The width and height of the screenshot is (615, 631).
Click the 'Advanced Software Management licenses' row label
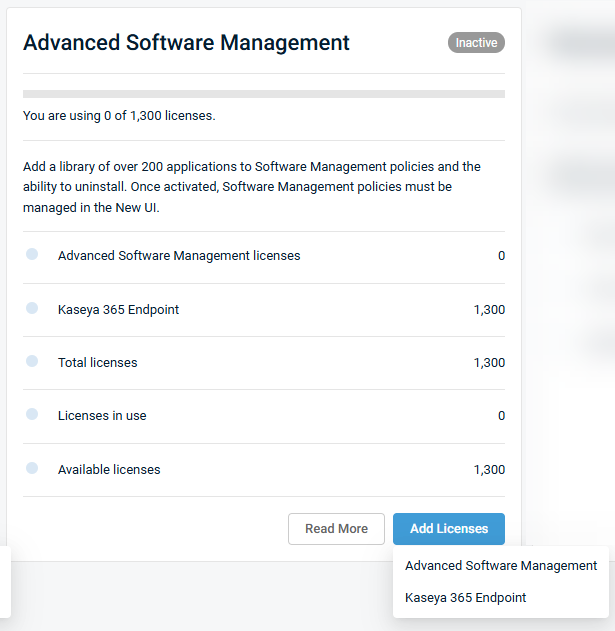179,256
